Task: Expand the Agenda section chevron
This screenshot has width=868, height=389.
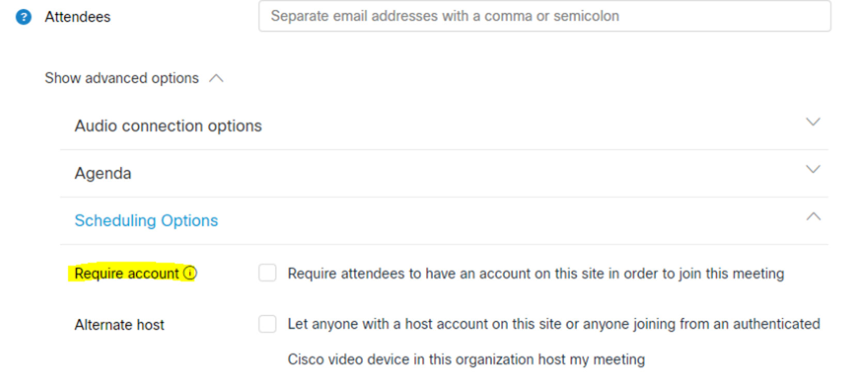Action: 813,169
